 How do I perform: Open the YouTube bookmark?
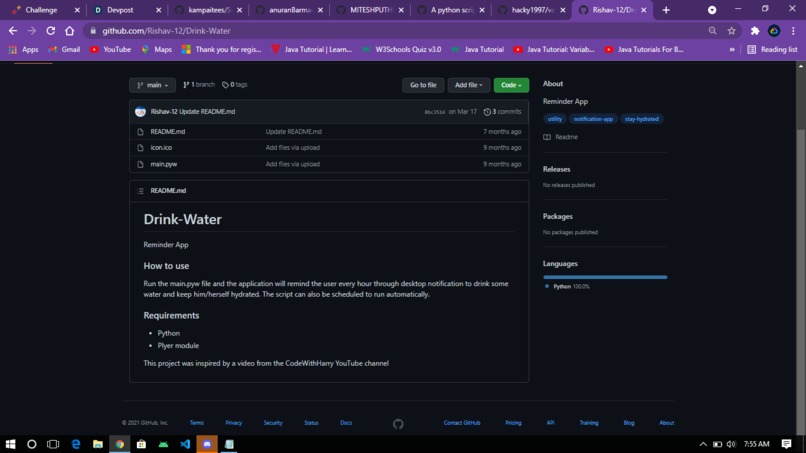pyautogui.click(x=111, y=49)
